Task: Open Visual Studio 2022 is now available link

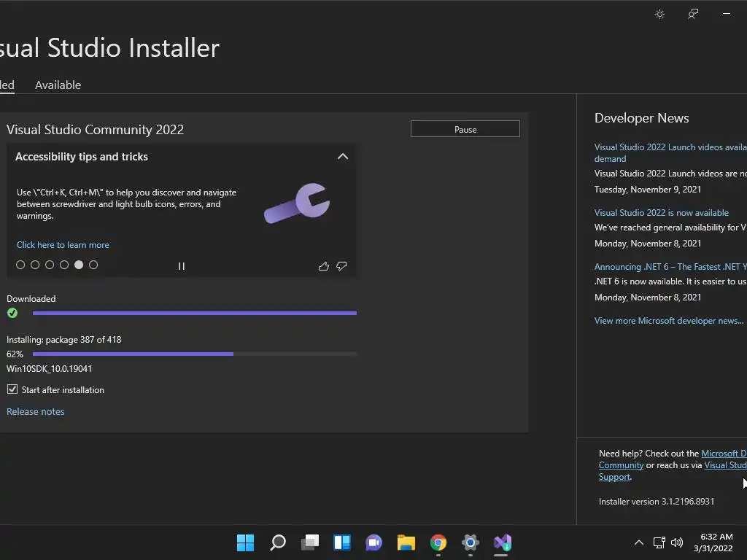Action: 661,213
